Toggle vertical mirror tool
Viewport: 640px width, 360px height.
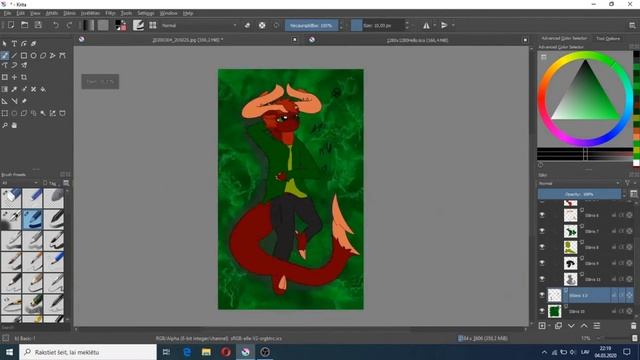[x=444, y=25]
